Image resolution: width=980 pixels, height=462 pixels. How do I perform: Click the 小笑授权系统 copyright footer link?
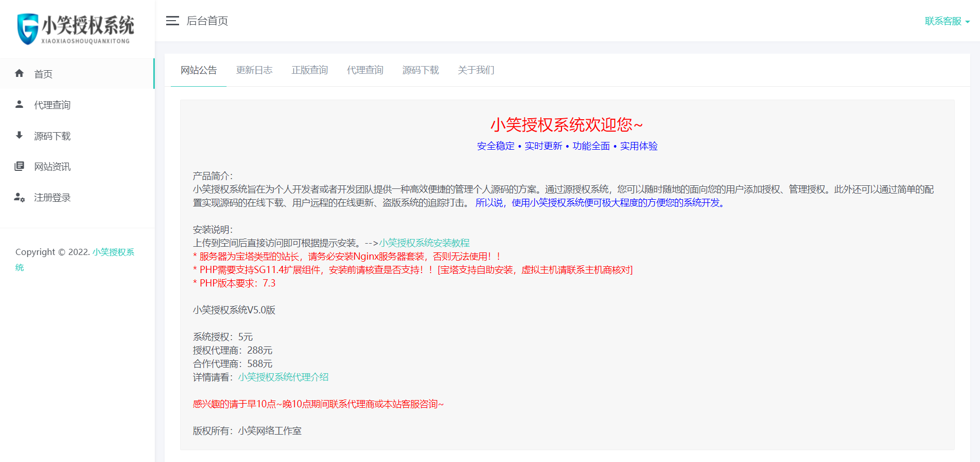pyautogui.click(x=113, y=252)
